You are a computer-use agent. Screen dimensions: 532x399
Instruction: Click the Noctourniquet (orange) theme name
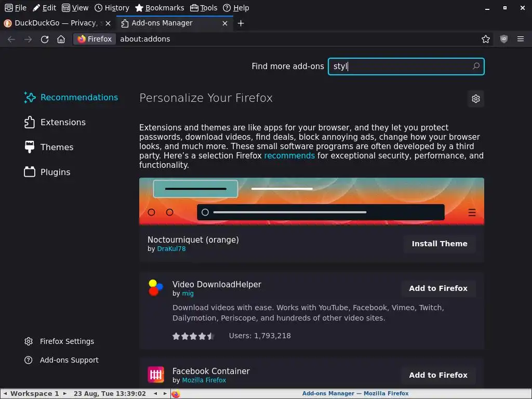coord(193,240)
